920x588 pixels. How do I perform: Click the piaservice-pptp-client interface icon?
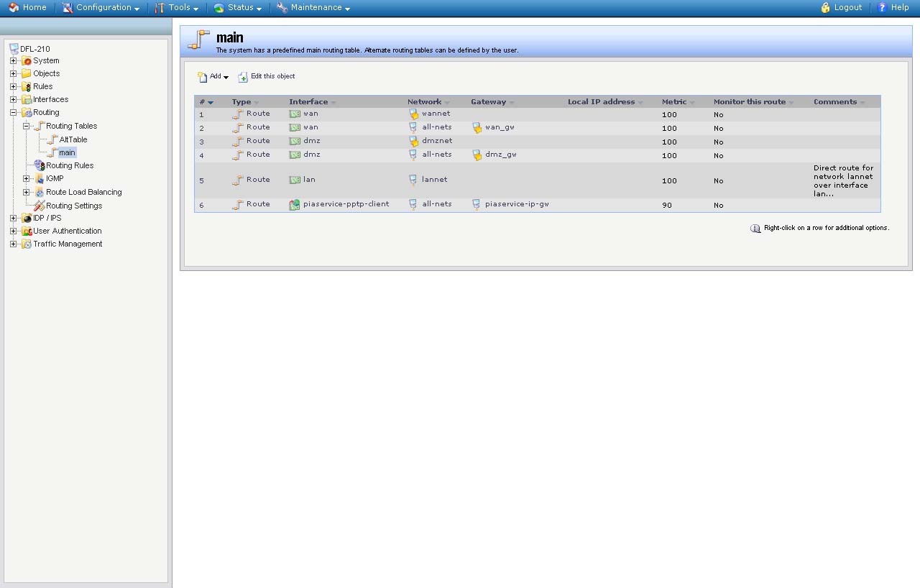click(295, 205)
